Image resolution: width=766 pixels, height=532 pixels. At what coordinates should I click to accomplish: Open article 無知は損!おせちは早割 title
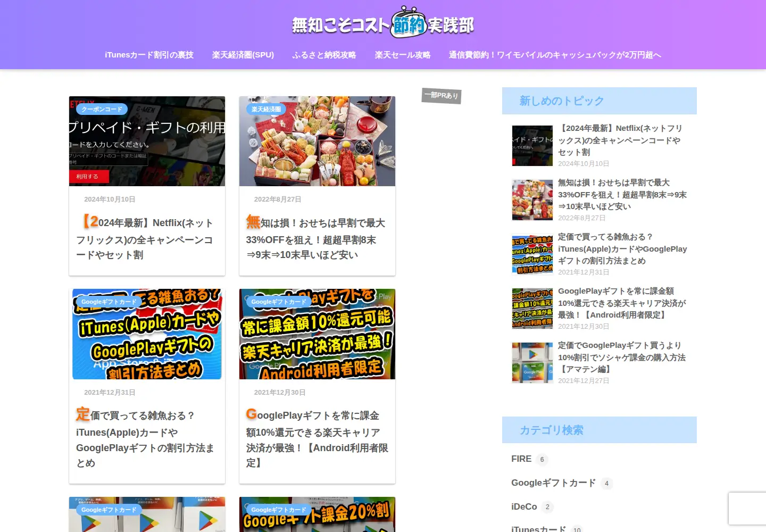[x=316, y=238]
